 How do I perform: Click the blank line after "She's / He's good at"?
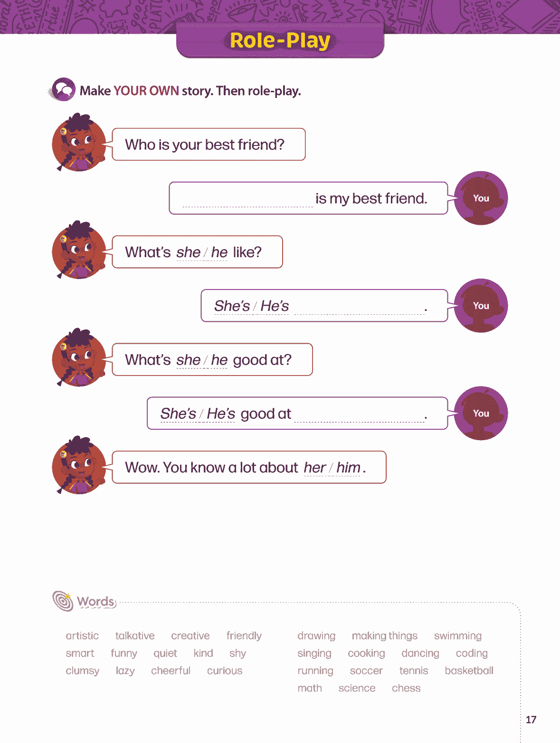359,415
